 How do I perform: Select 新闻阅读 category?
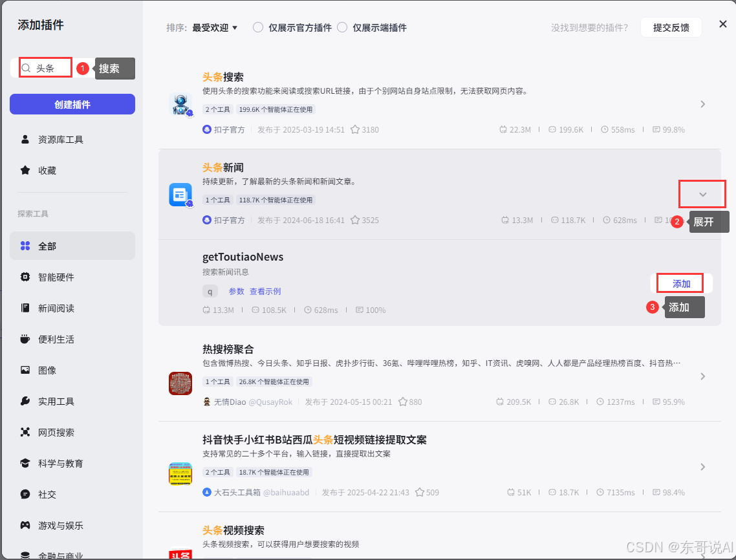pos(72,308)
